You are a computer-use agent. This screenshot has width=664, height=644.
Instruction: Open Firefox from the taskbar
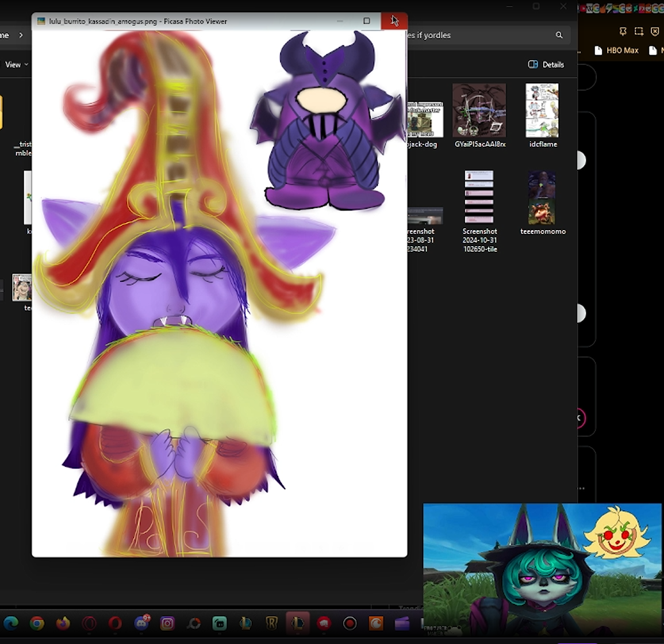tap(63, 623)
